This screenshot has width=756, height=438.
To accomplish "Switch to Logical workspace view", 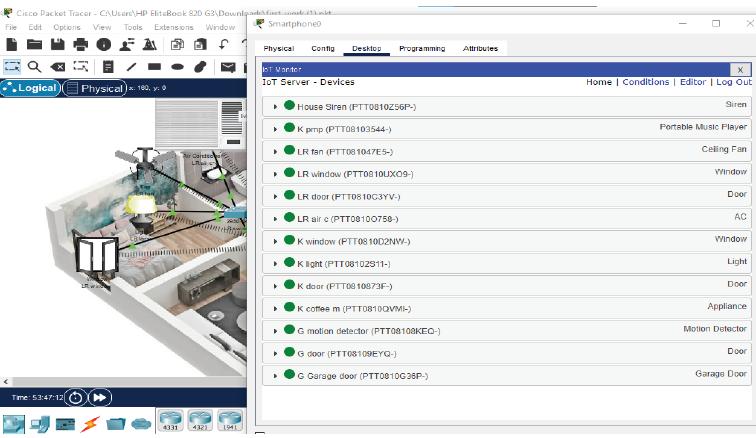I will point(30,88).
